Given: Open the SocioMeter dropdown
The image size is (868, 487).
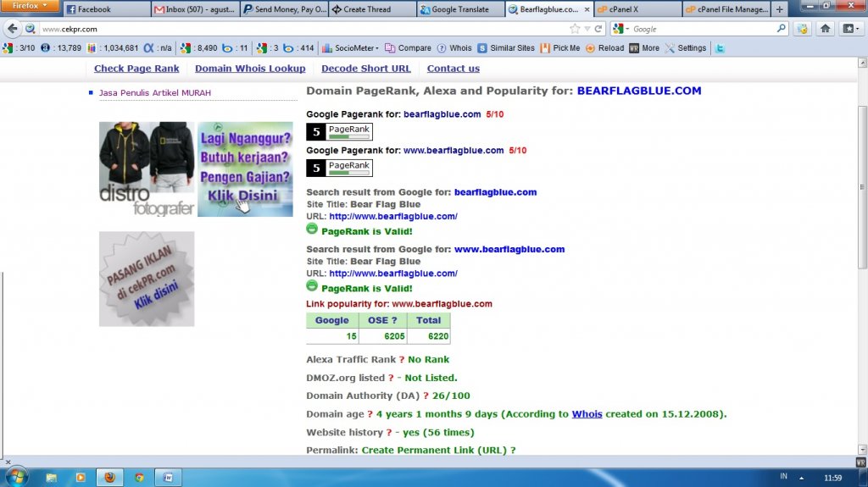Looking at the screenshot, I should (x=350, y=48).
